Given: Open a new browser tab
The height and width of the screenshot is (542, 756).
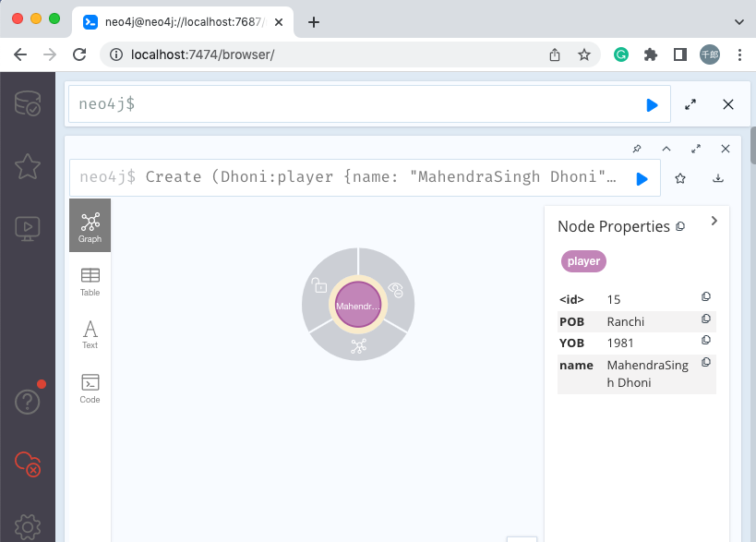Looking at the screenshot, I should [314, 22].
